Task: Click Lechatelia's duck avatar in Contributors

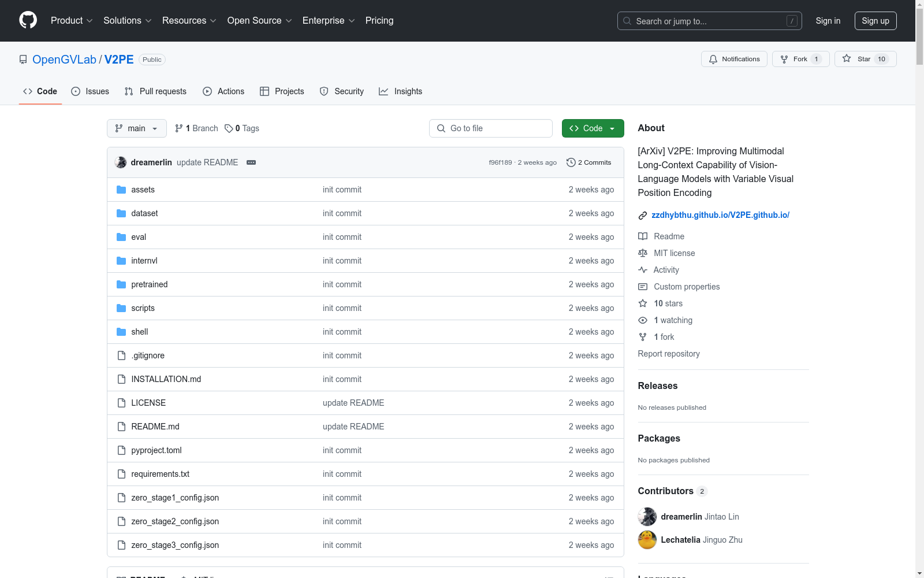Action: 647,540
